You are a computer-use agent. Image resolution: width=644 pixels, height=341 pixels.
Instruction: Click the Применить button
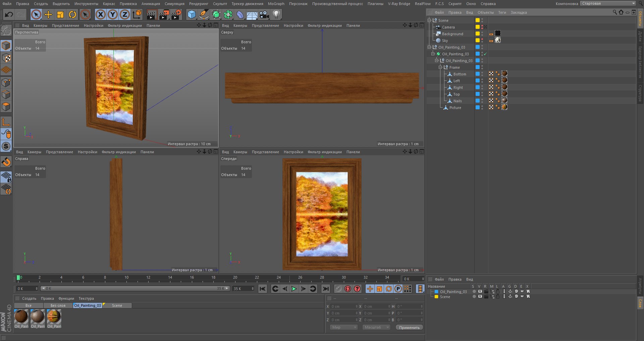(x=409, y=327)
